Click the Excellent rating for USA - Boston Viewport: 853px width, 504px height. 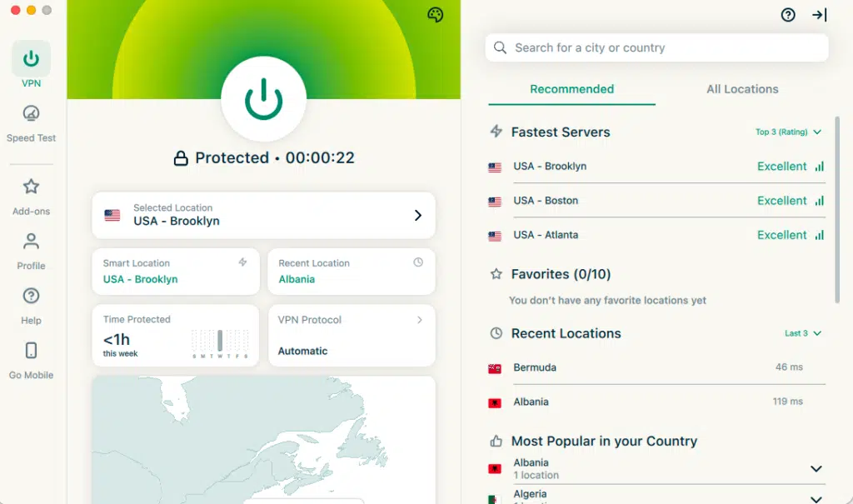[781, 201]
